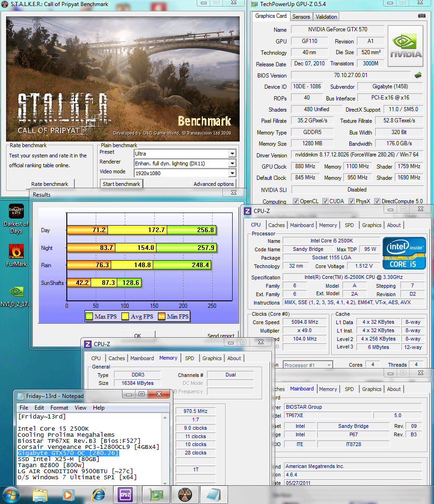
Task: Toggle the PhysX checkbox in GPU-Z
Action: [351, 201]
